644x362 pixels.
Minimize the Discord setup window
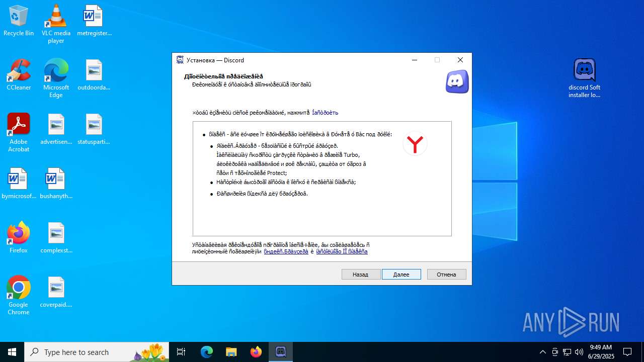click(x=415, y=60)
